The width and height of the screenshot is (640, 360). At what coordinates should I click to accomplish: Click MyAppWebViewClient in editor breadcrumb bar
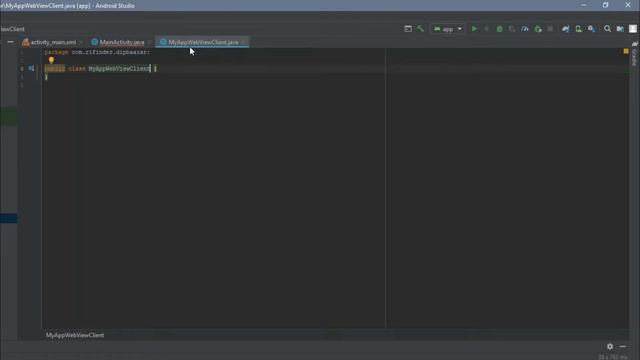click(x=75, y=335)
